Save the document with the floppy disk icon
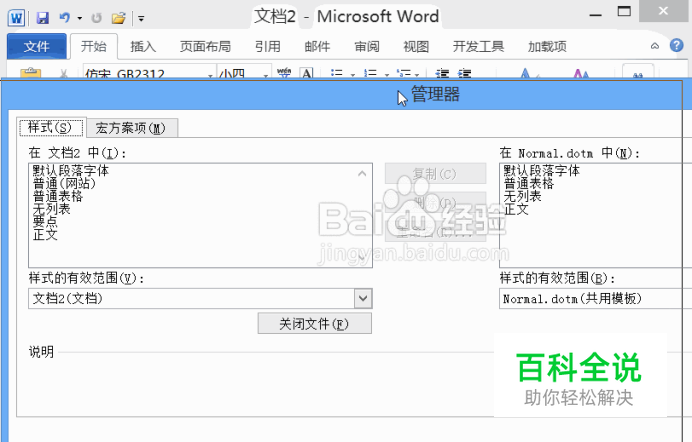The image size is (692, 442). click(x=42, y=18)
